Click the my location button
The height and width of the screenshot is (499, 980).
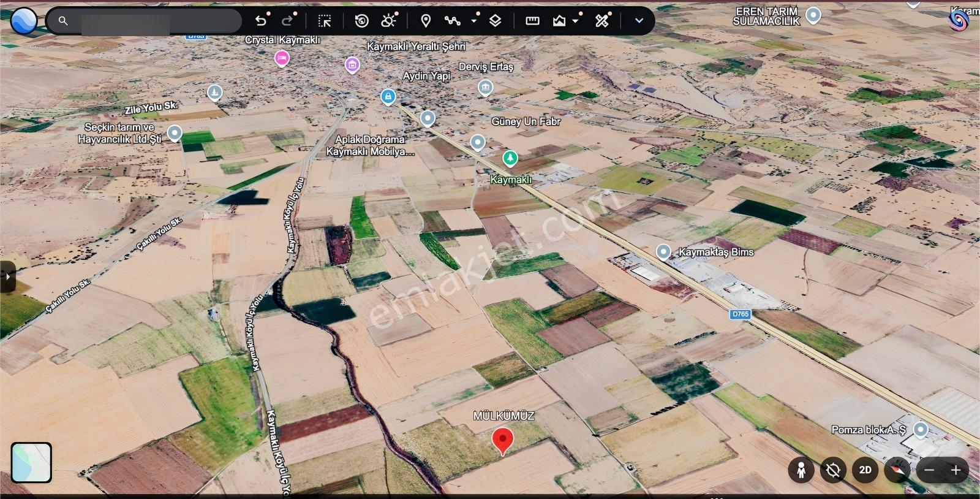point(833,470)
